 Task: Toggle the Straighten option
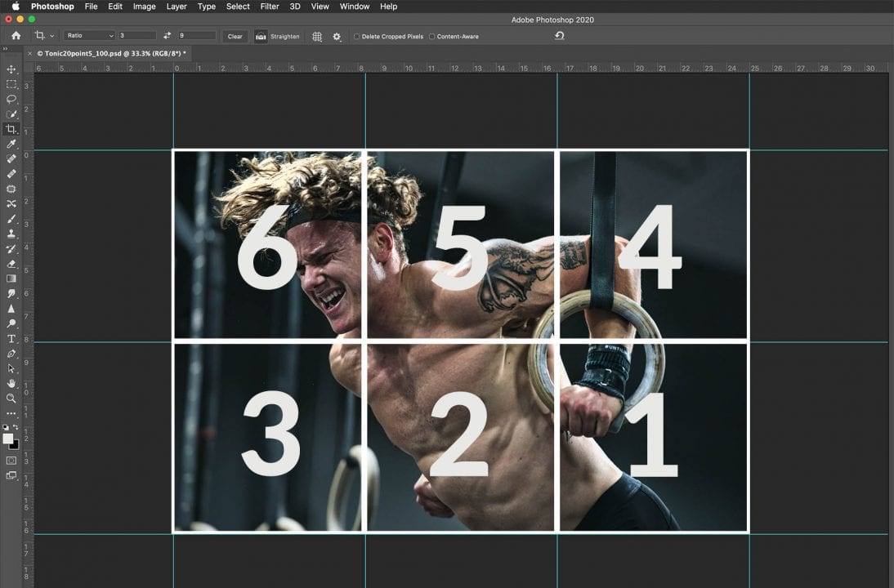tap(279, 36)
